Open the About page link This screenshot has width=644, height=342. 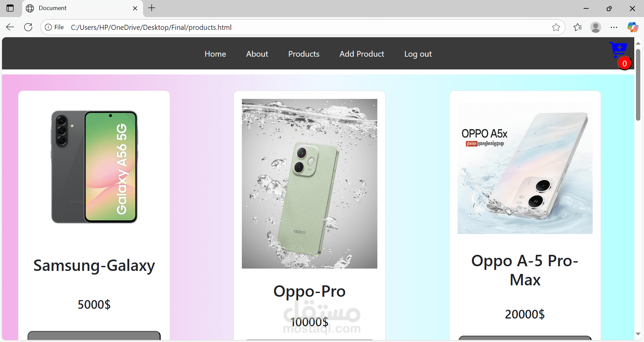point(257,54)
